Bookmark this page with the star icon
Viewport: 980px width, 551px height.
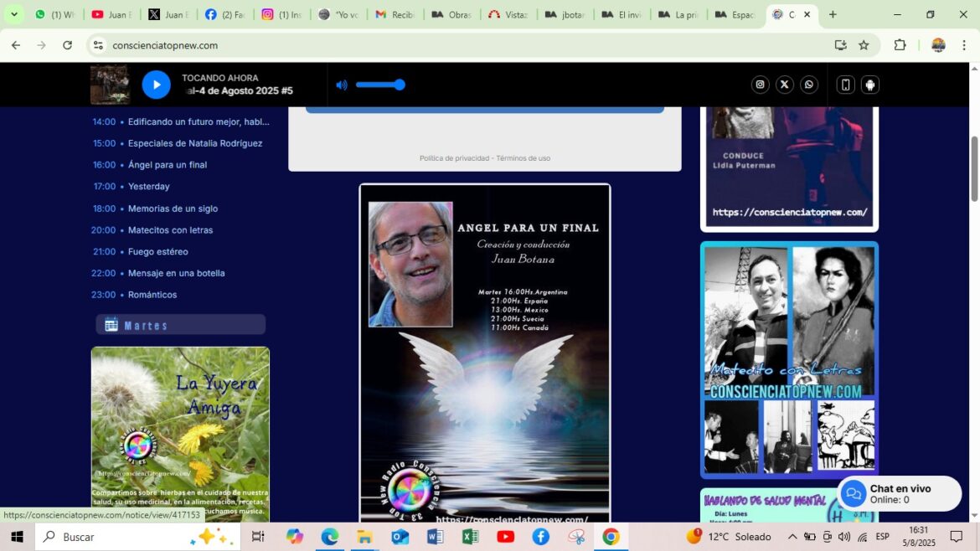pyautogui.click(x=864, y=45)
